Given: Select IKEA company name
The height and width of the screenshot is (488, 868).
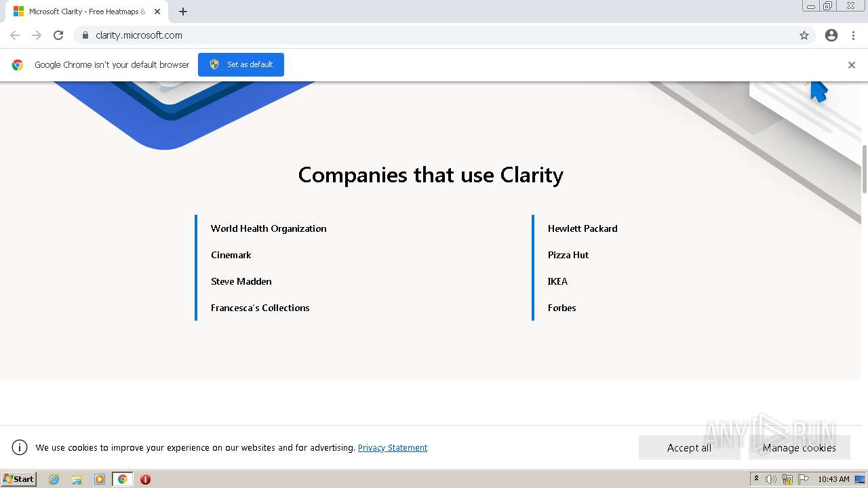Looking at the screenshot, I should tap(557, 281).
